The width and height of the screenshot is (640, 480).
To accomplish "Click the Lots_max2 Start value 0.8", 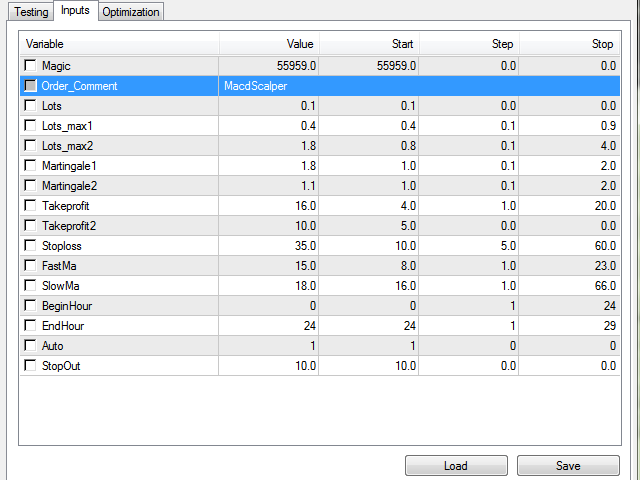I will [401, 146].
